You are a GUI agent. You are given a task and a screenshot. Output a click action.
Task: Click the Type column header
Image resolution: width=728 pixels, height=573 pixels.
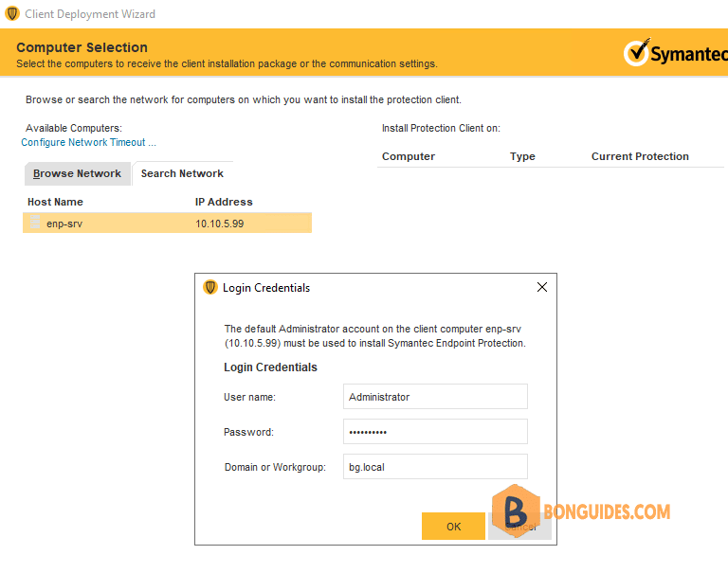(522, 156)
